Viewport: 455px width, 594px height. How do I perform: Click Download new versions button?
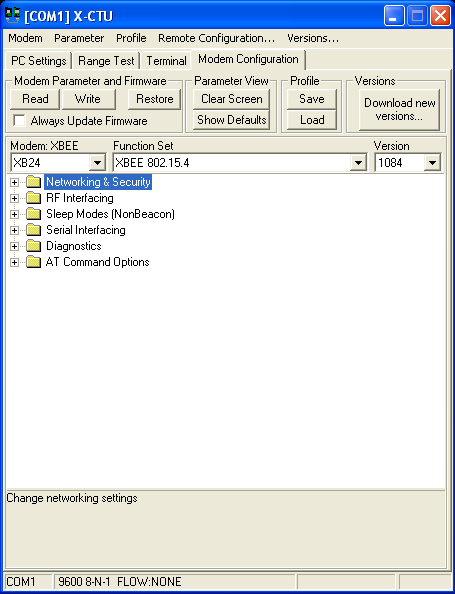[400, 109]
